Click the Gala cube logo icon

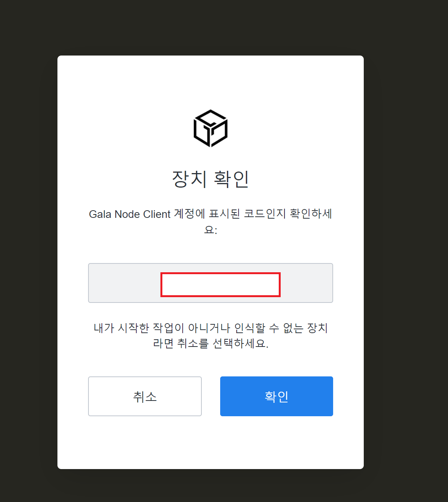click(211, 128)
